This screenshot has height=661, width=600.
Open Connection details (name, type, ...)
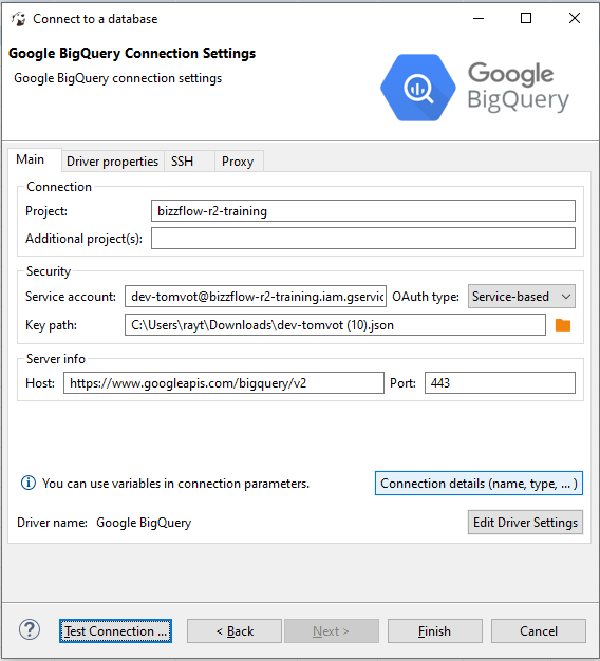point(478,483)
